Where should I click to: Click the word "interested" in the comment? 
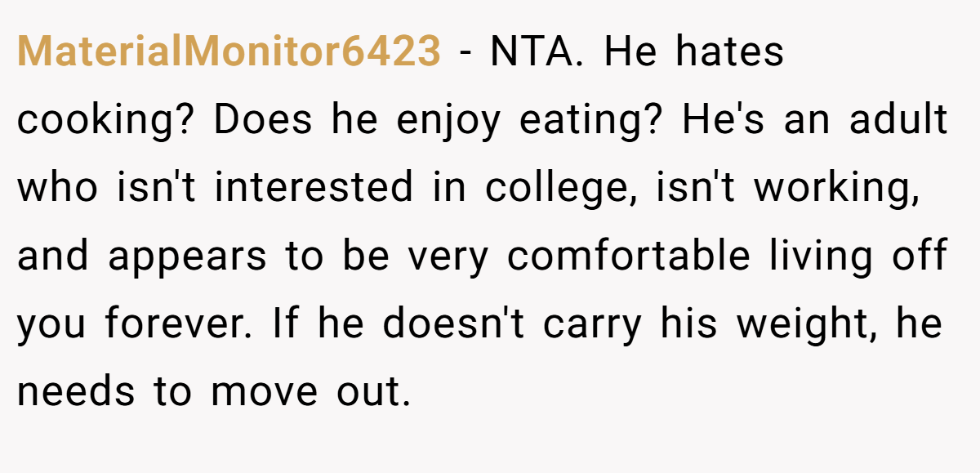point(314,189)
